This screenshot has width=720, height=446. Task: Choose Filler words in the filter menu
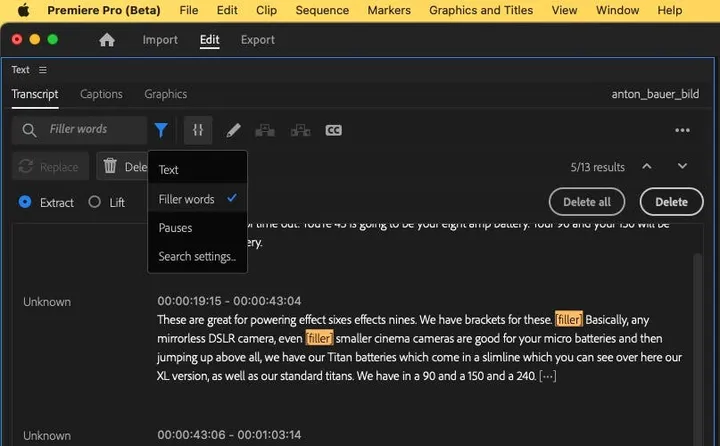click(197, 199)
